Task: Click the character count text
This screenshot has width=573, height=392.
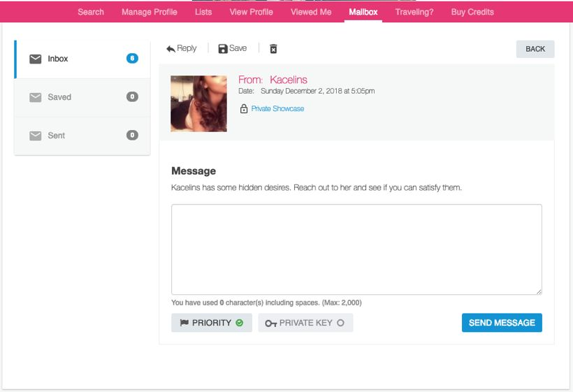Action: (x=266, y=303)
